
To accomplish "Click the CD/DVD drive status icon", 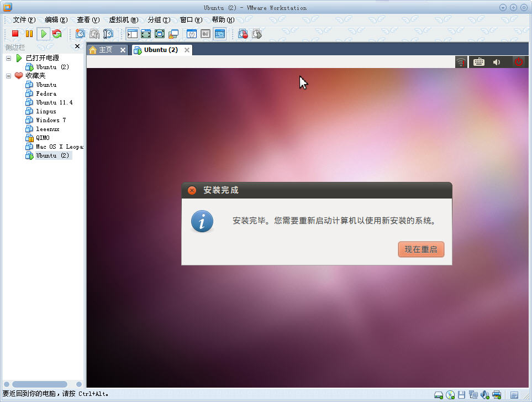I will click(x=450, y=395).
